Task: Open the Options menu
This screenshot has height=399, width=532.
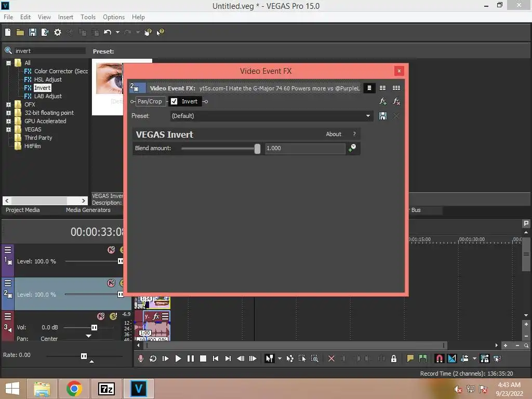Action: click(x=114, y=17)
